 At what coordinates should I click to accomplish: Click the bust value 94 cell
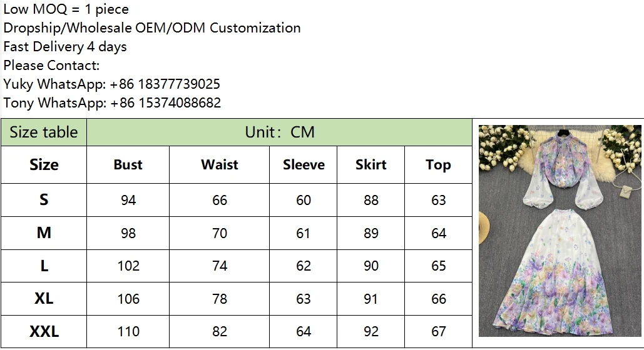[x=128, y=200]
